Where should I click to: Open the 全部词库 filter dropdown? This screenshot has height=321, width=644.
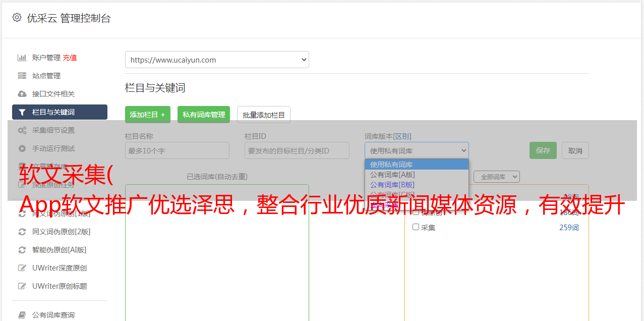click(497, 177)
